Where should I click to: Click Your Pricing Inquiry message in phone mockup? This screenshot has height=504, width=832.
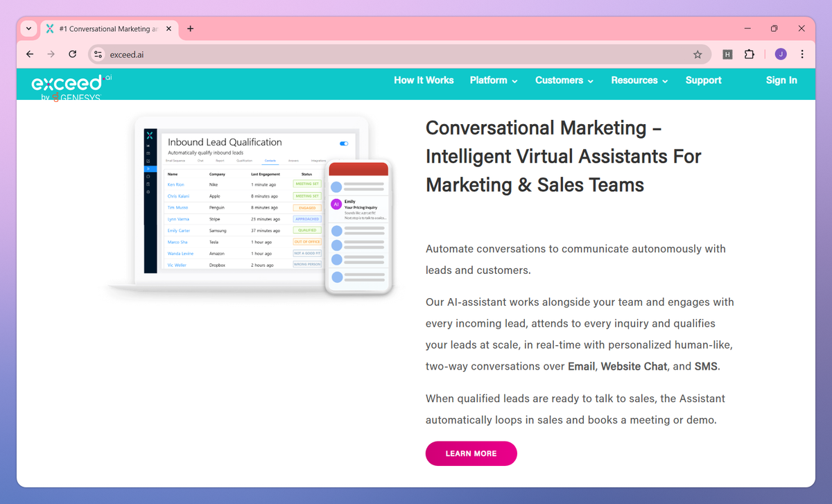click(361, 207)
